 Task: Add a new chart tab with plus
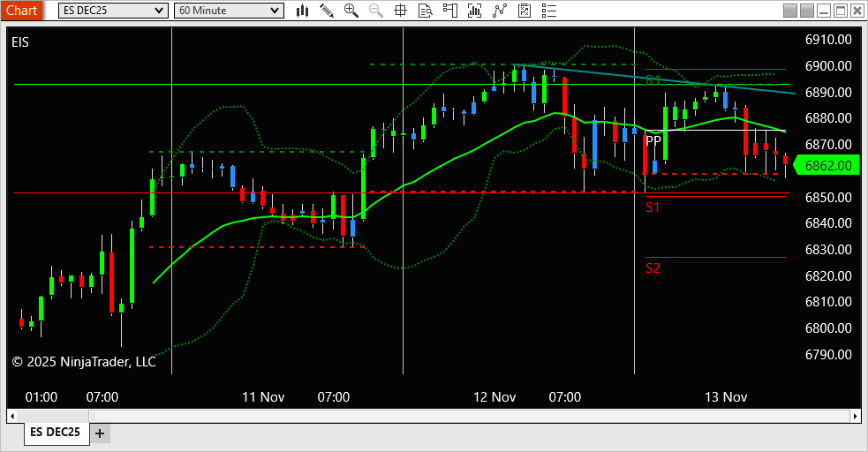pyautogui.click(x=100, y=433)
